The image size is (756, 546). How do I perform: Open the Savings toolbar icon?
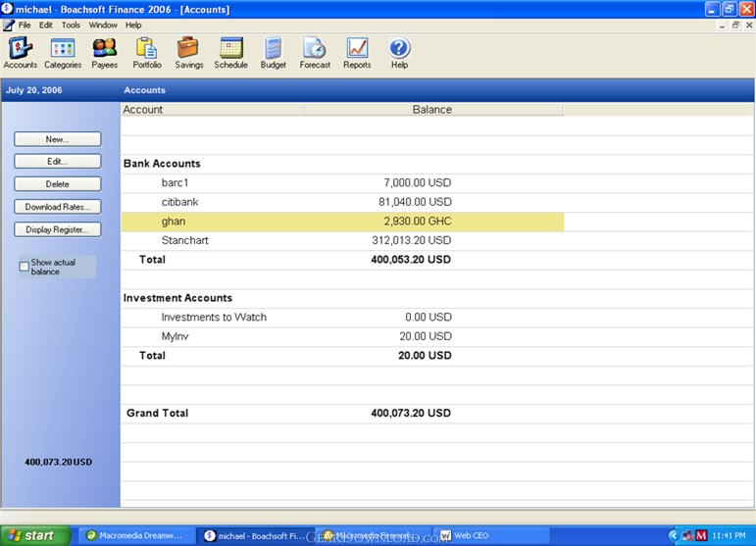pyautogui.click(x=188, y=53)
